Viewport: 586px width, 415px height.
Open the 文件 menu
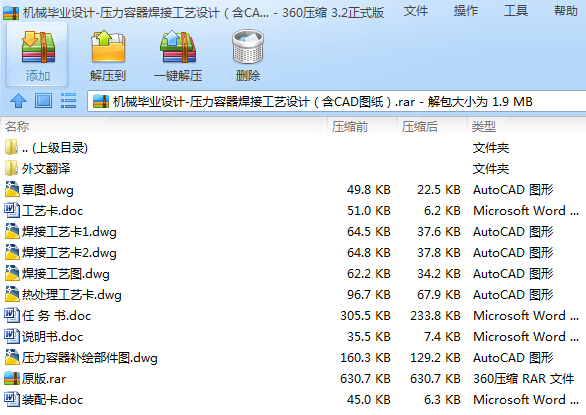416,11
